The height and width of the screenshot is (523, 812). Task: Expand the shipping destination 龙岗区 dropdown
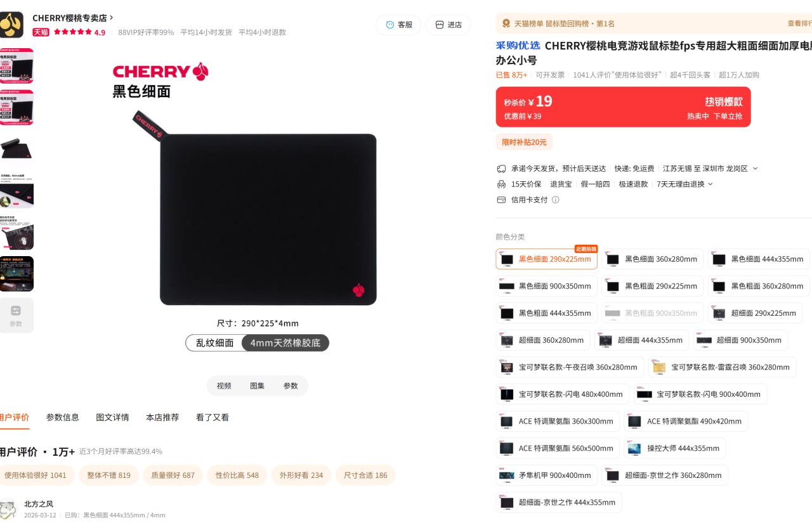755,169
